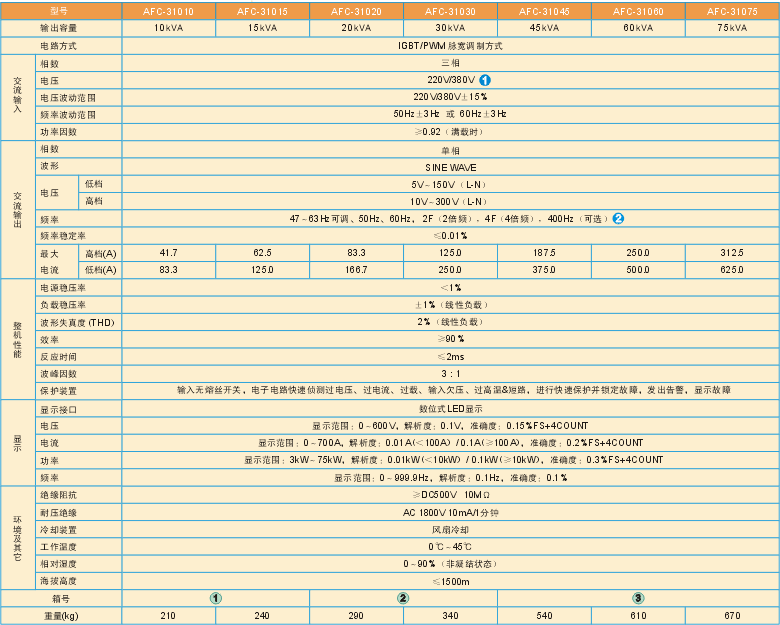Select green circled 3 in 箱号 row
Image resolution: width=780 pixels, height=625 pixels.
click(x=638, y=598)
